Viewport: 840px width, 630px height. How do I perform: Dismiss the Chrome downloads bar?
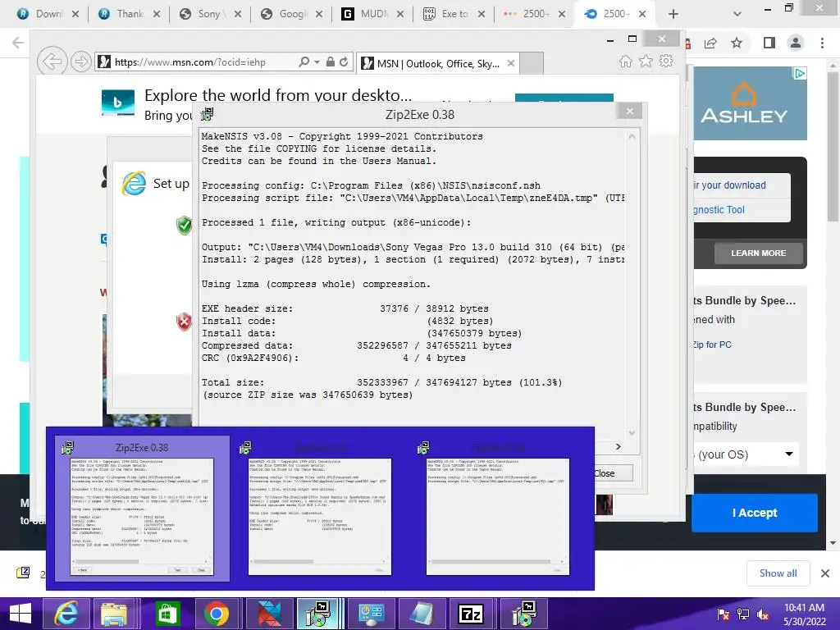pos(825,573)
